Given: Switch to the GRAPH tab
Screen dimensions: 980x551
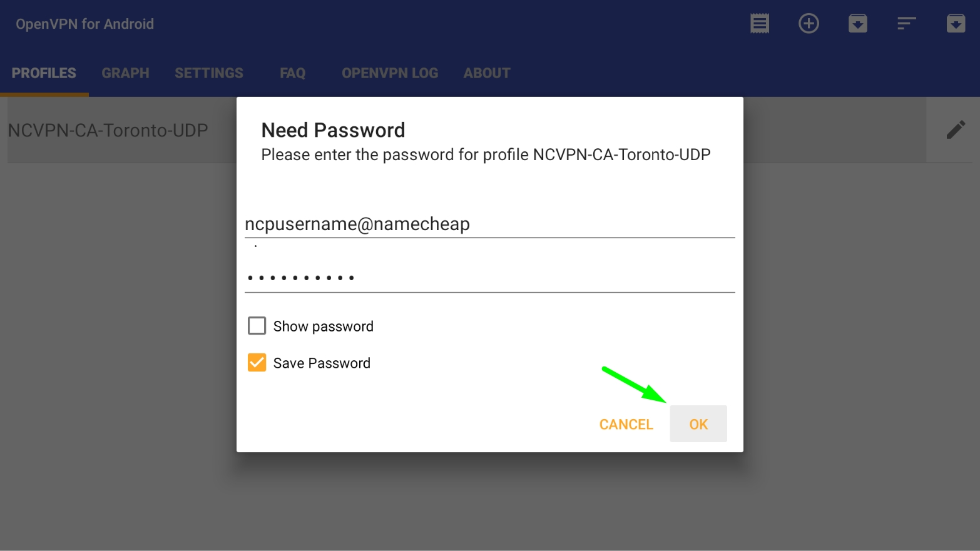Looking at the screenshot, I should pos(125,73).
